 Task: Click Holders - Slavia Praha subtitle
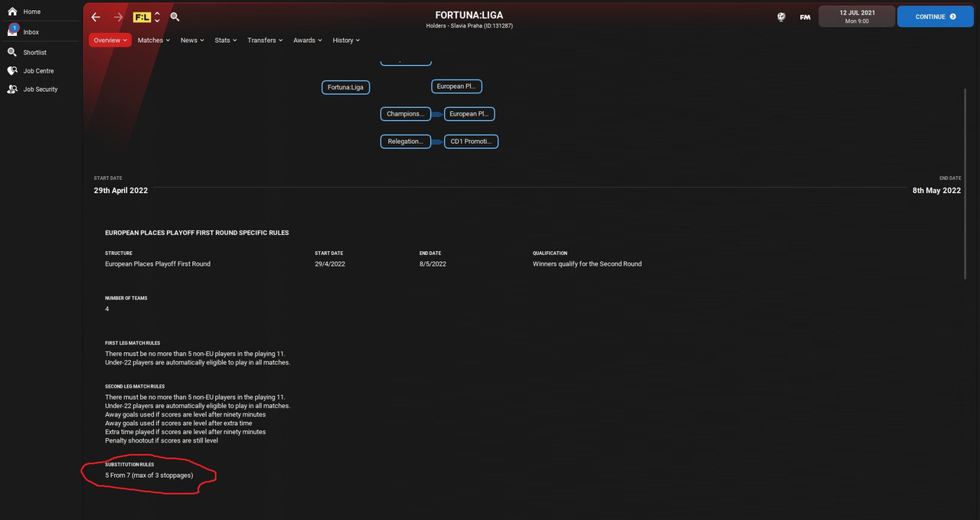coord(469,26)
